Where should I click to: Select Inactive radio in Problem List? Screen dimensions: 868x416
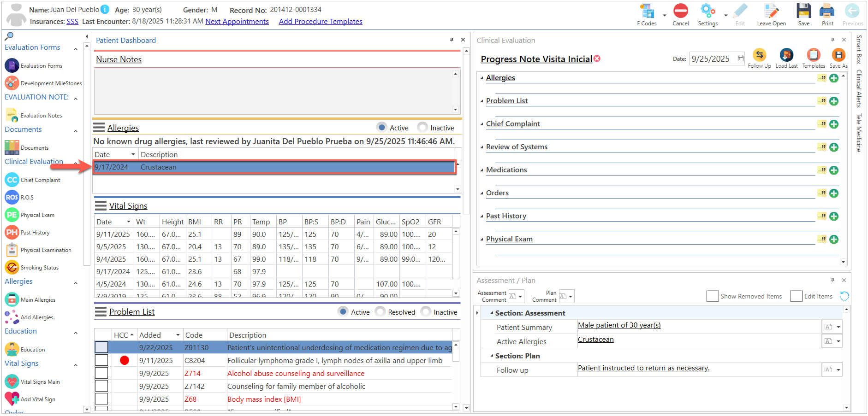point(426,311)
